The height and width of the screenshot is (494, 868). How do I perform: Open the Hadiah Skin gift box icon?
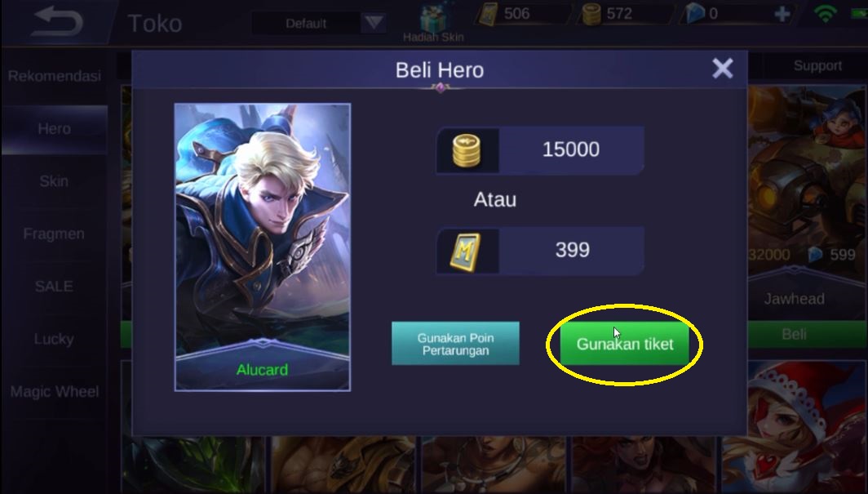click(433, 18)
